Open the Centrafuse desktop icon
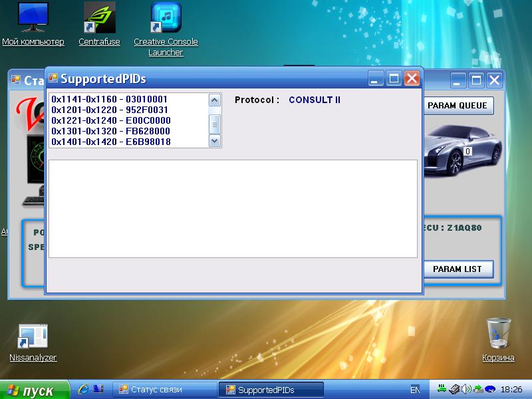532x399 pixels. point(99,18)
